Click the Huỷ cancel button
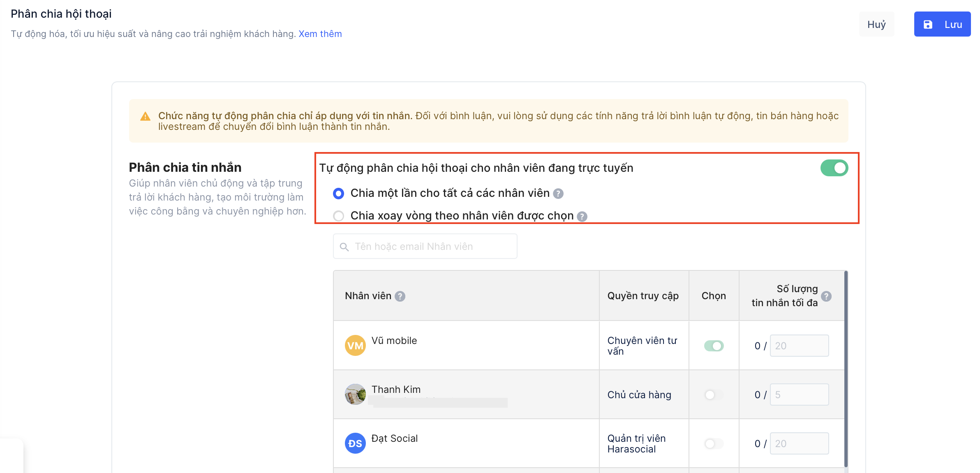 click(x=876, y=24)
